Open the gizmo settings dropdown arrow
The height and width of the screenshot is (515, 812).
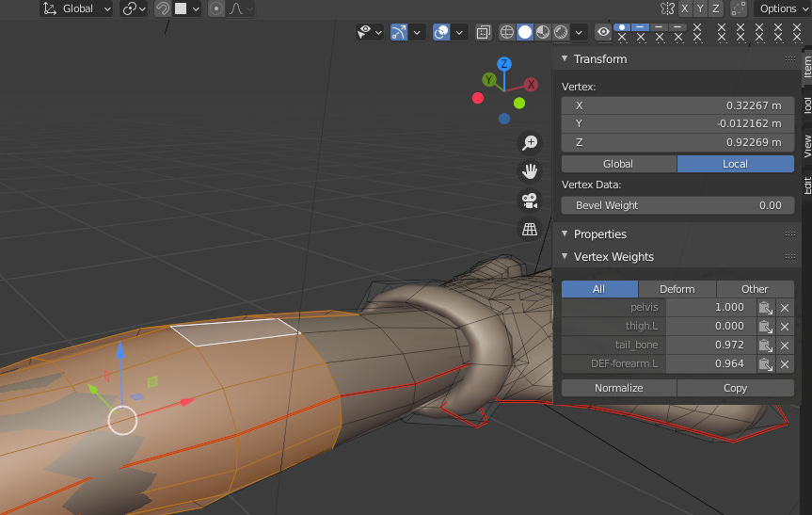point(417,32)
